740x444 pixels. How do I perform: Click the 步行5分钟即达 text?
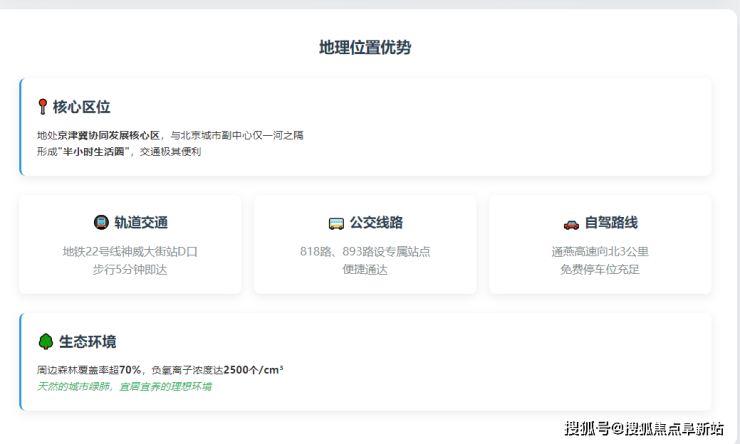pos(130,269)
